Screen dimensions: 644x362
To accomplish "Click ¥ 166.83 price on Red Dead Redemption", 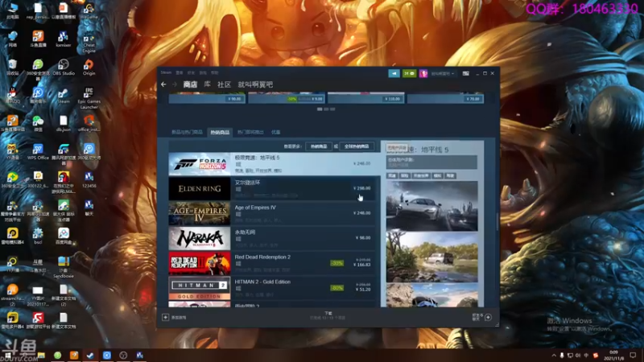I will pyautogui.click(x=361, y=265).
